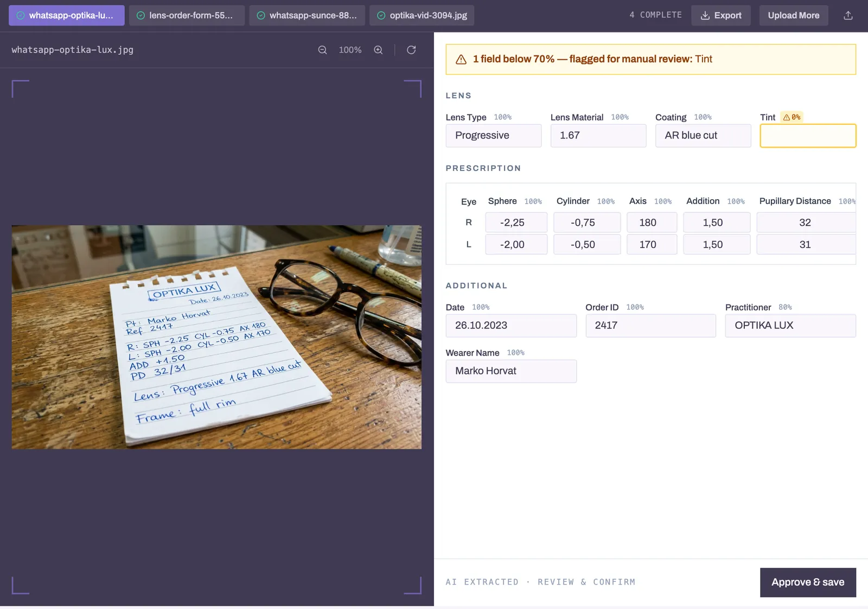Click the Practitioner 80% confidence label
The width and height of the screenshot is (868, 609).
785,307
